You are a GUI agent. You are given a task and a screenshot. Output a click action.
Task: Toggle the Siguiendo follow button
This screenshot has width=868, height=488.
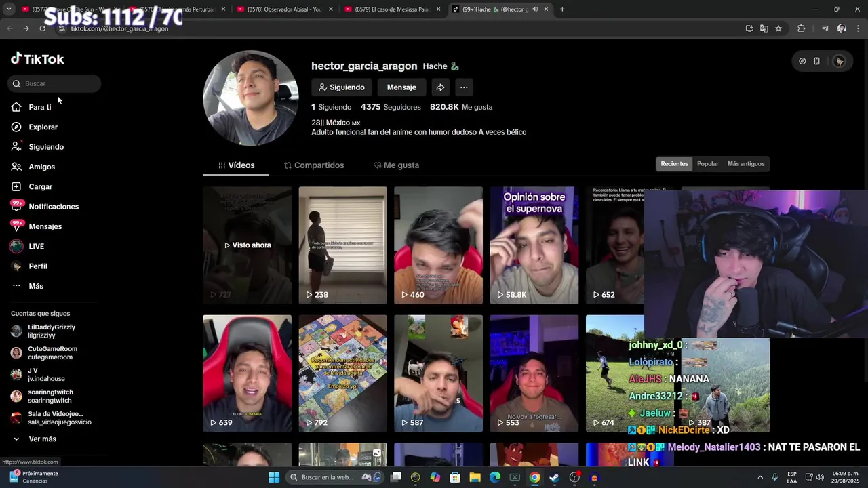tap(342, 87)
